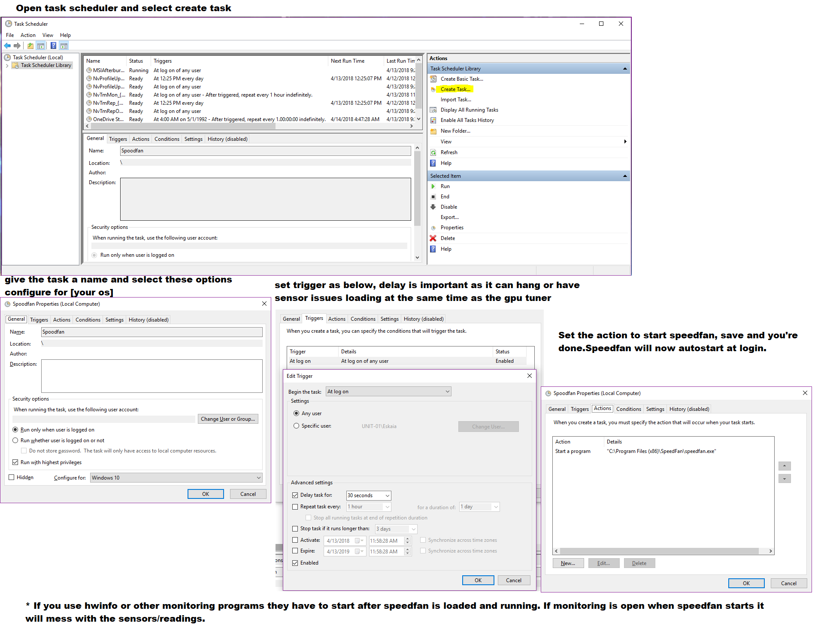Switch to Conditions tab in Spoodfan Properties
The image size is (824, 644).
[x=88, y=320]
